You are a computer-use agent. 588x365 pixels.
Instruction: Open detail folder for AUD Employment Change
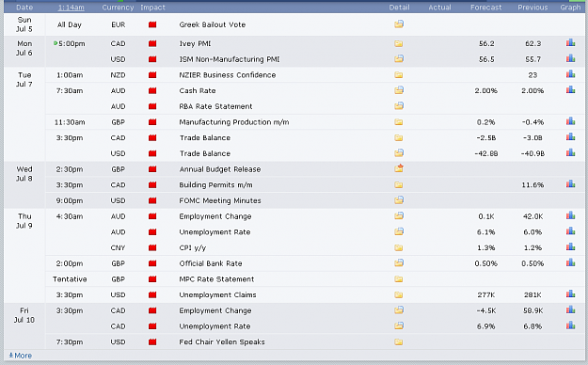(x=399, y=216)
